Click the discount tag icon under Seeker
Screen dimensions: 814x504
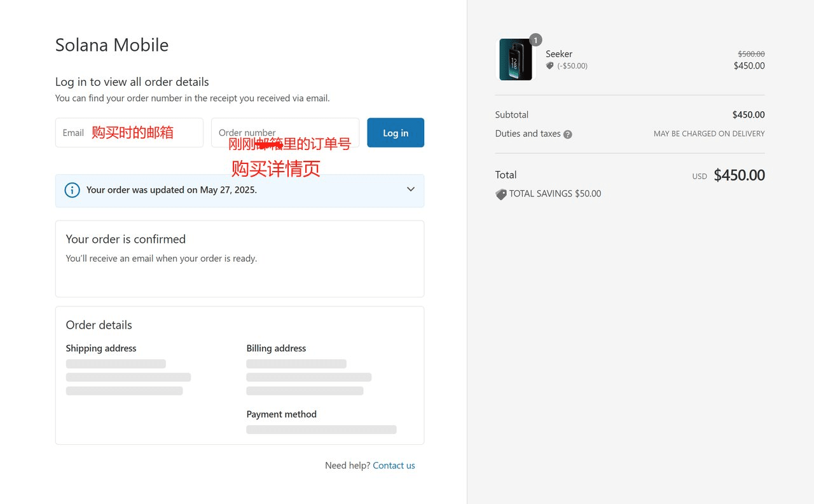(550, 65)
